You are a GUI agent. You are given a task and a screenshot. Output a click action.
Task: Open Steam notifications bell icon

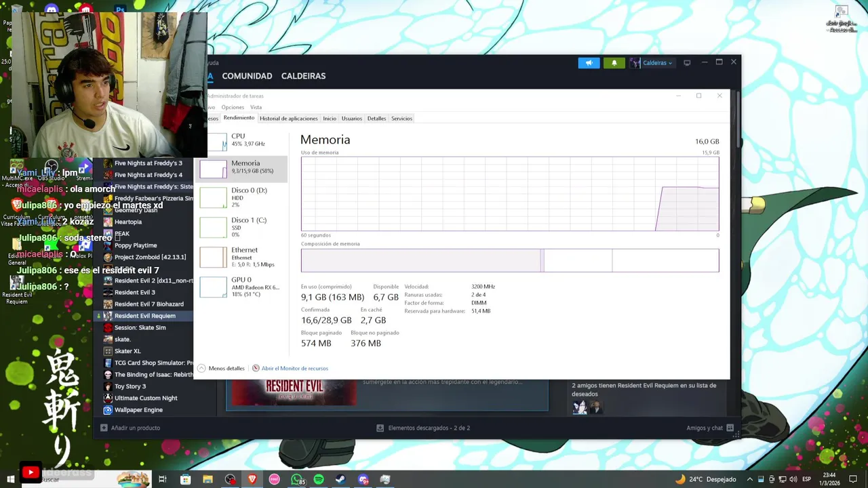click(614, 63)
